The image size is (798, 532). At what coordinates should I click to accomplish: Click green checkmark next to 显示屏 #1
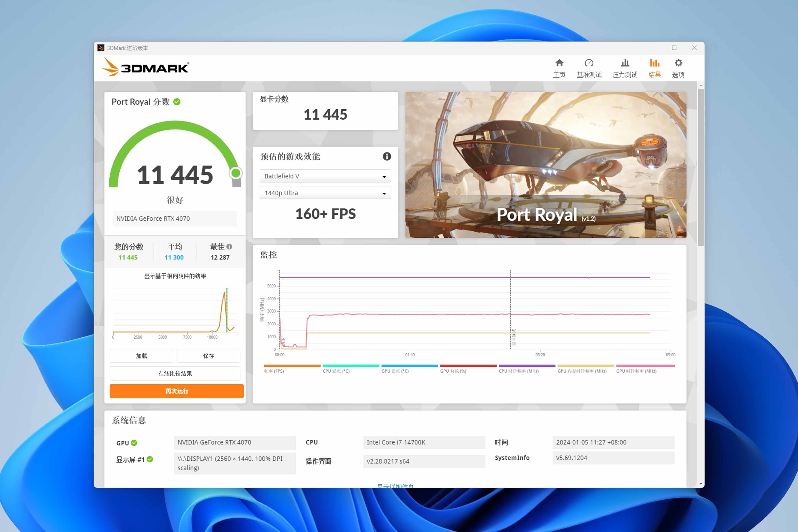(x=150, y=459)
